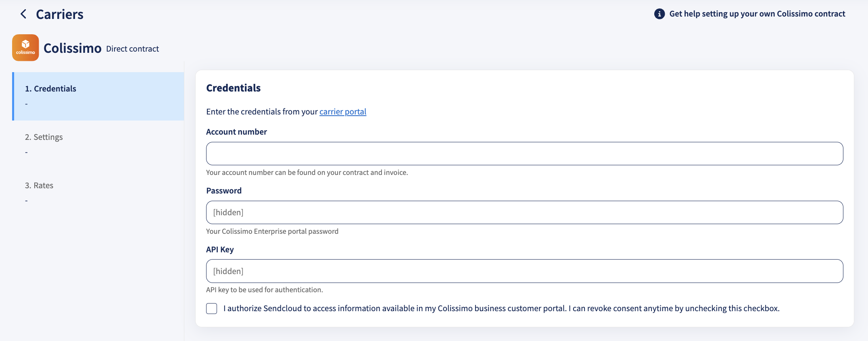
Task: Open the carrier portal link
Action: pyautogui.click(x=343, y=112)
